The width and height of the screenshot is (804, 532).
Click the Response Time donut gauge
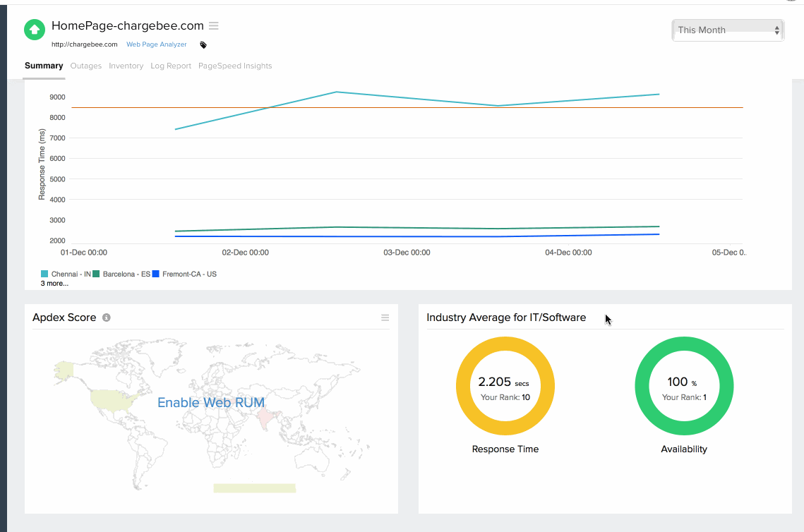pos(505,386)
